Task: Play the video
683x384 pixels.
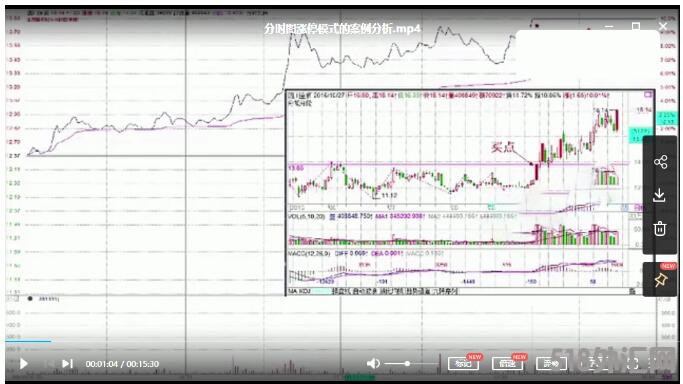Action: (x=24, y=364)
